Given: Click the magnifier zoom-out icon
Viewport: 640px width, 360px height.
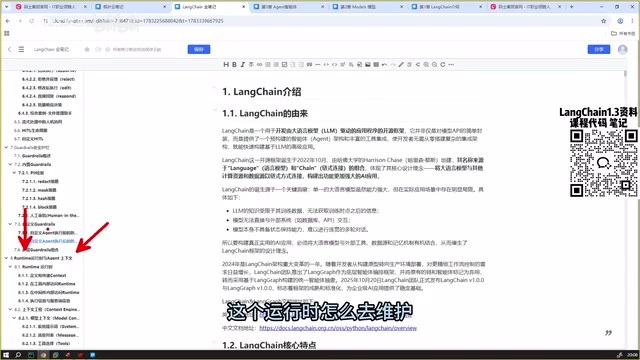Looking at the screenshot, I should [434, 64].
